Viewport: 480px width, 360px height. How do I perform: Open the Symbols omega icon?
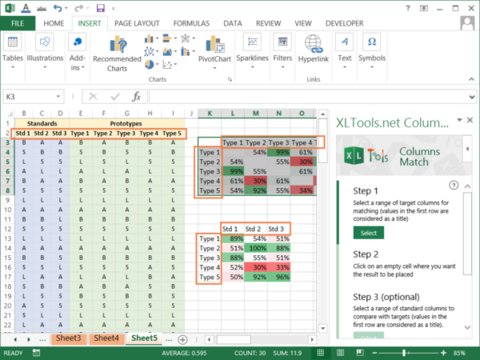(x=372, y=42)
